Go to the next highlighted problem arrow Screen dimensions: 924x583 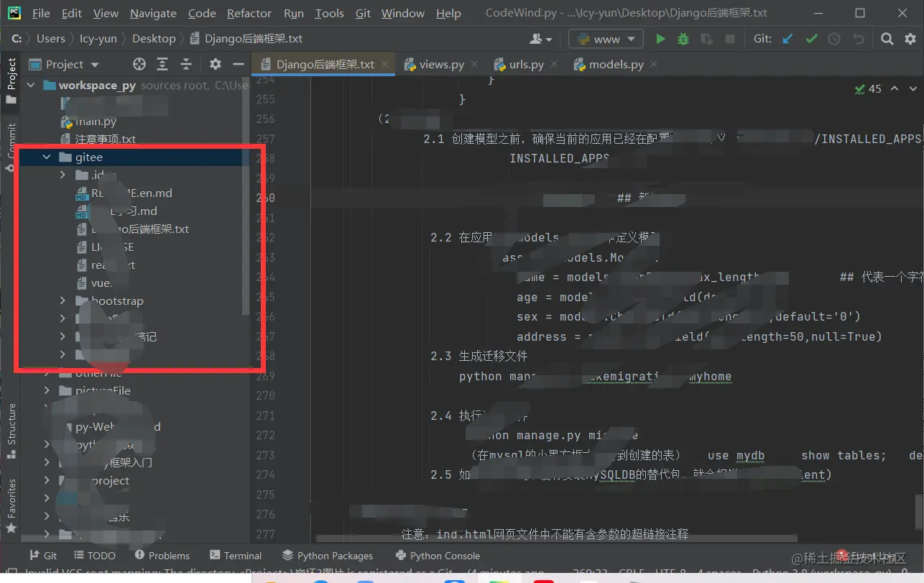click(x=913, y=88)
